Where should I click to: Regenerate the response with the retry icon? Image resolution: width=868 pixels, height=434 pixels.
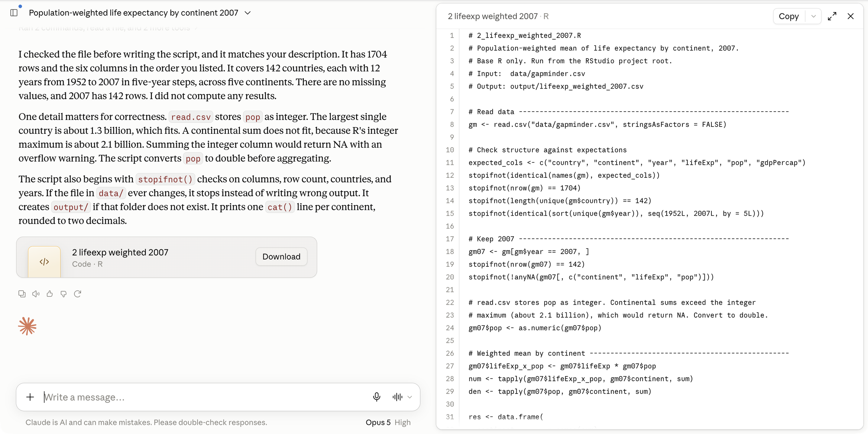77,294
